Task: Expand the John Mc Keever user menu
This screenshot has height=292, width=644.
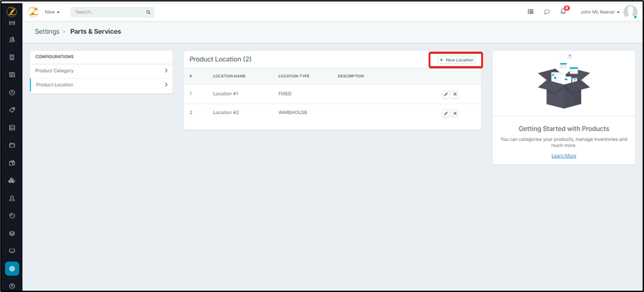Action: coord(600,12)
